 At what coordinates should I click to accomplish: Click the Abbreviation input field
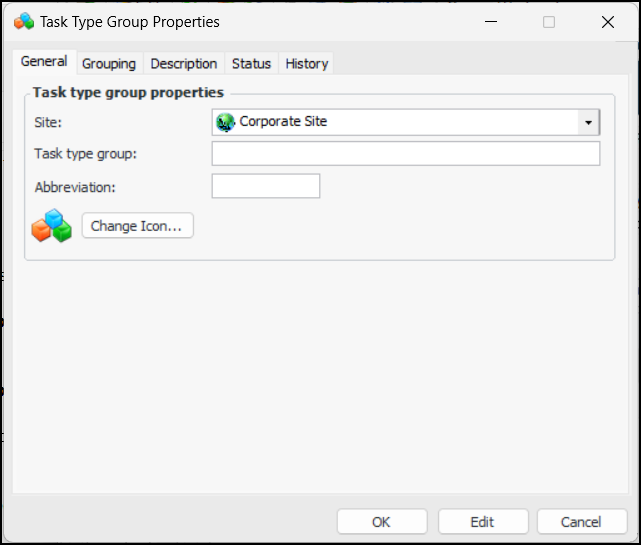click(266, 186)
